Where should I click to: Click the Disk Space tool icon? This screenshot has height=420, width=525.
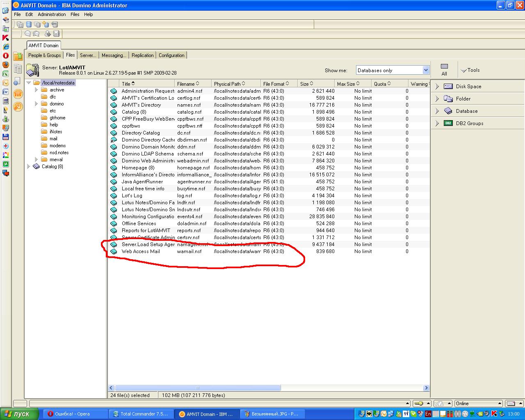(x=448, y=87)
